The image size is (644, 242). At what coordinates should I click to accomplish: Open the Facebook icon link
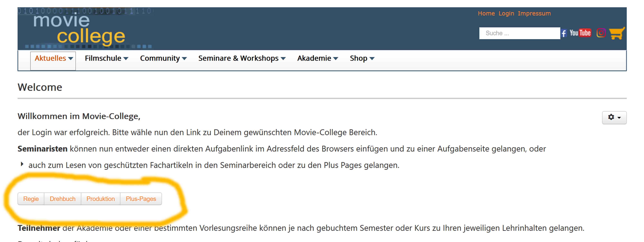pos(563,33)
